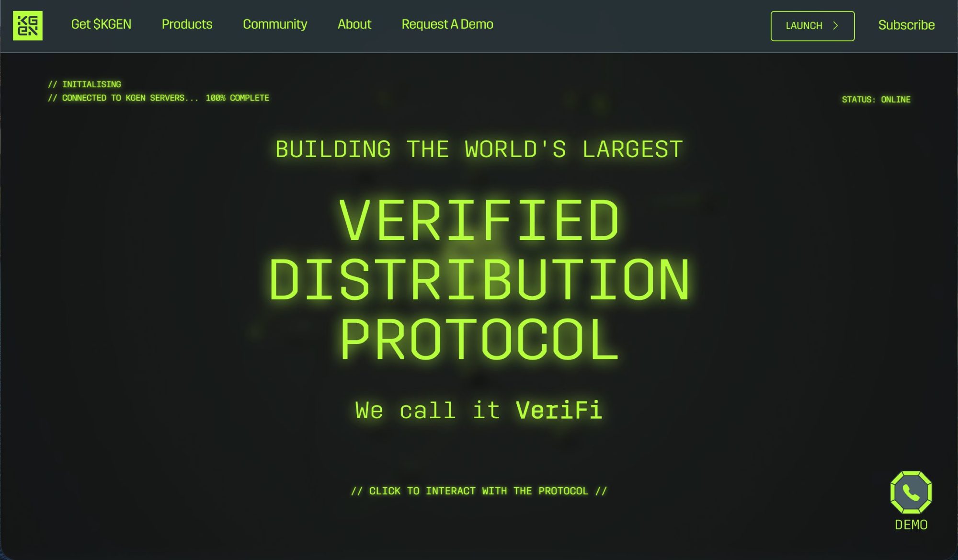Image resolution: width=958 pixels, height=560 pixels.
Task: Click 'BUILDING THE WORLD'S LARGEST' heading
Action: 479,149
